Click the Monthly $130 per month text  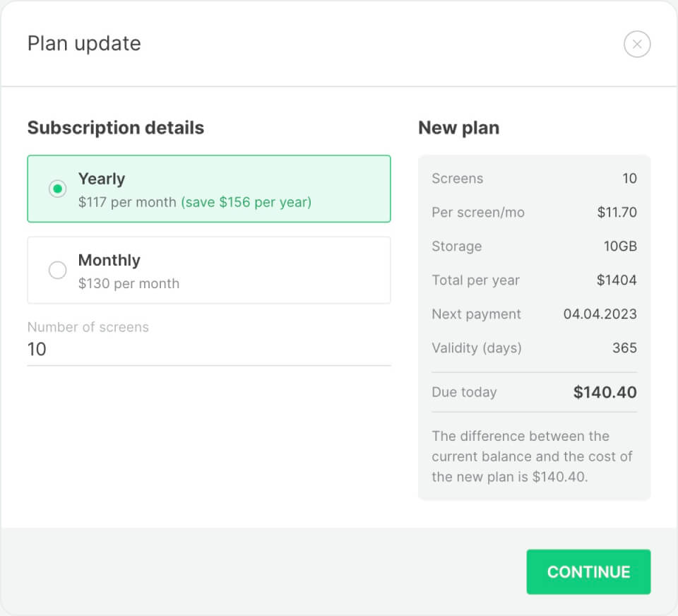tap(129, 283)
